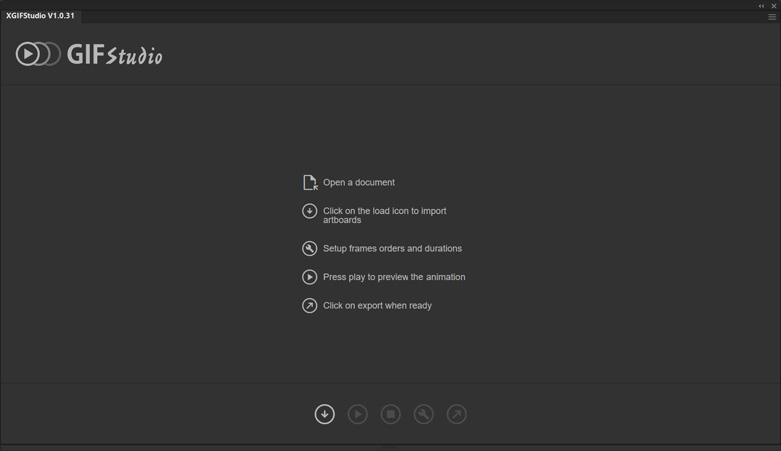This screenshot has height=451, width=781.
Task: Click the document icon beside Open a document
Action: 310,182
